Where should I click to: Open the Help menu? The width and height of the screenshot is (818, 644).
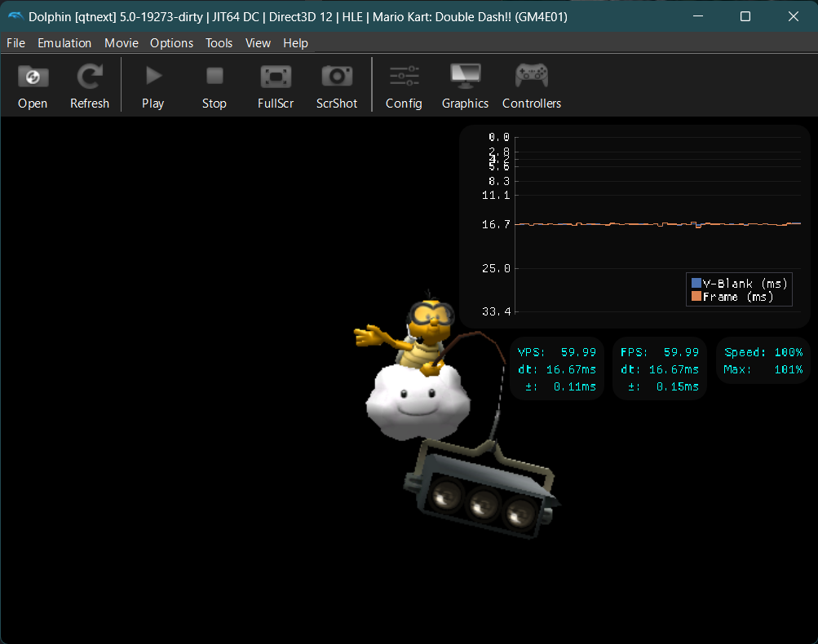pyautogui.click(x=295, y=42)
